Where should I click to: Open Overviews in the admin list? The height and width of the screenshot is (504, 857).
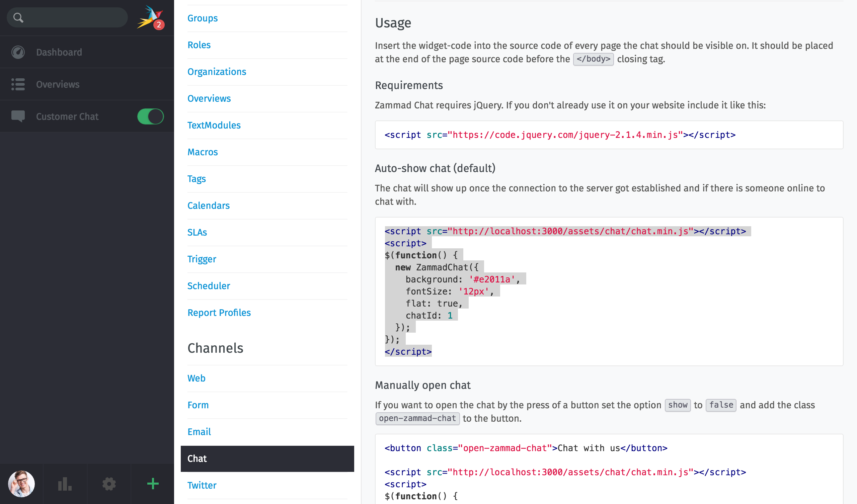[209, 98]
